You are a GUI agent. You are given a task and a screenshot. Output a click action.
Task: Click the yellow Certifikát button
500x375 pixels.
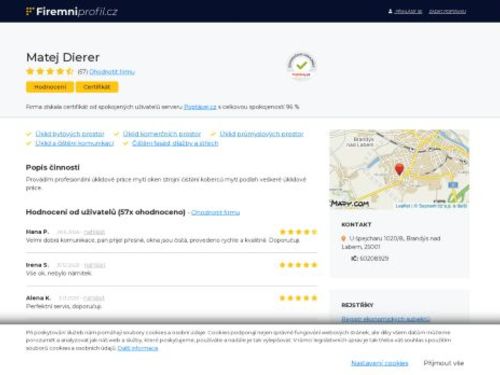[97, 87]
